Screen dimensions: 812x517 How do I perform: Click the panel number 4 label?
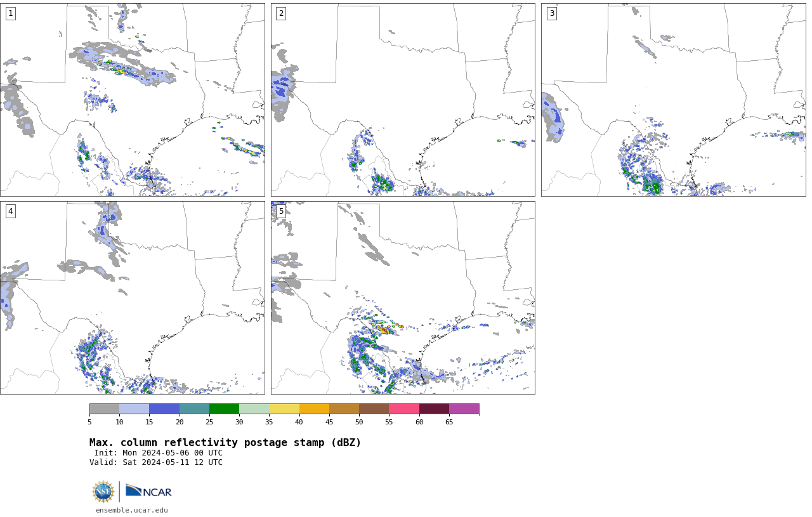(x=10, y=211)
